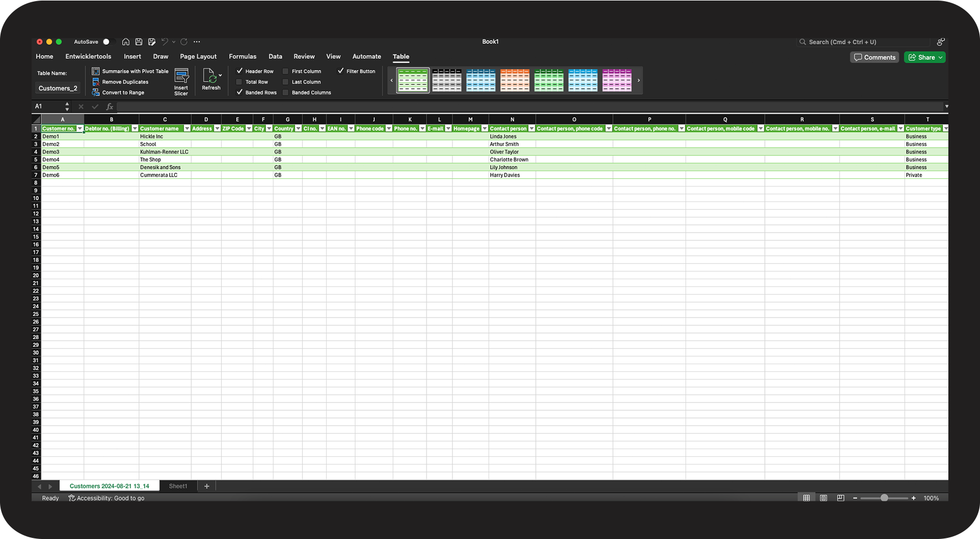Click the Save icon in title bar
The height and width of the screenshot is (539, 980).
coord(139,42)
